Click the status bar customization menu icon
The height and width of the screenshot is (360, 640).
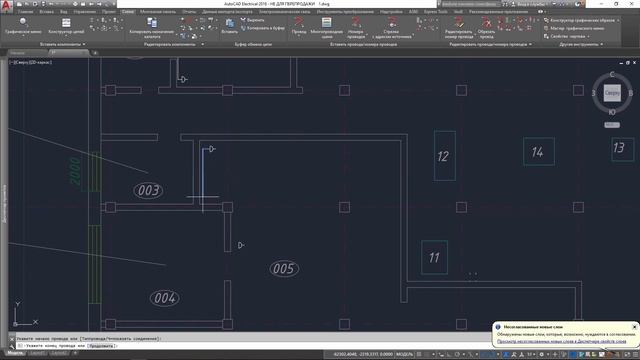pyautogui.click(x=635, y=354)
